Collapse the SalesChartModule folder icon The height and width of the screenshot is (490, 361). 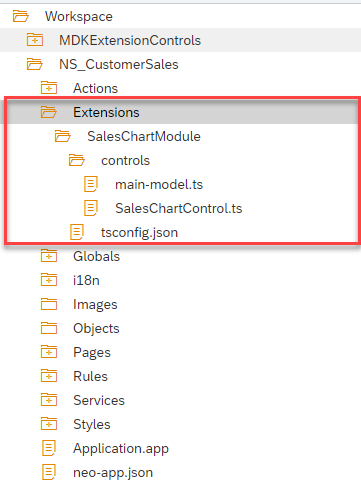(63, 136)
